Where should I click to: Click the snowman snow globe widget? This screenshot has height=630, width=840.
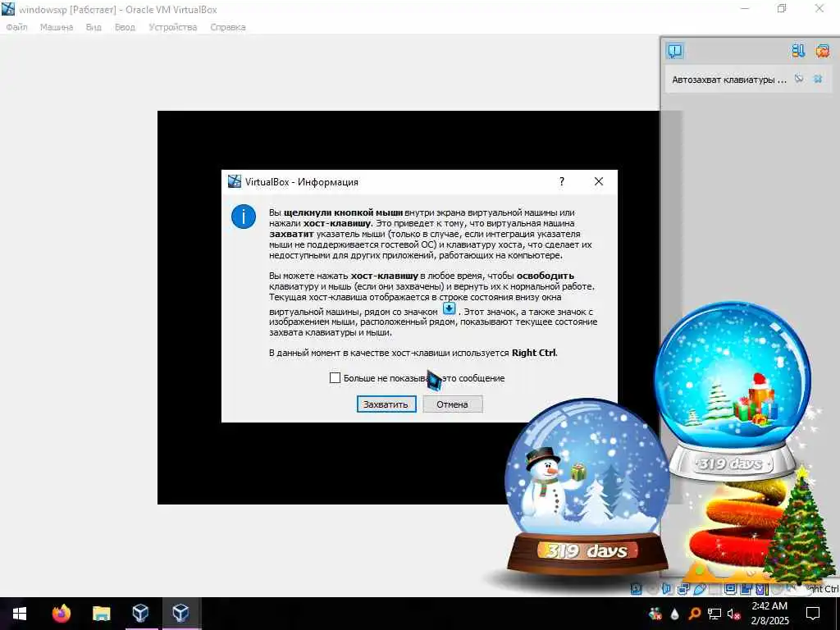(x=587, y=487)
